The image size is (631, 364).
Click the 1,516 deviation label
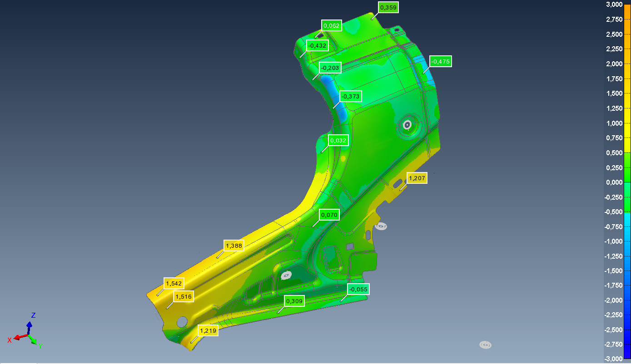coord(184,297)
